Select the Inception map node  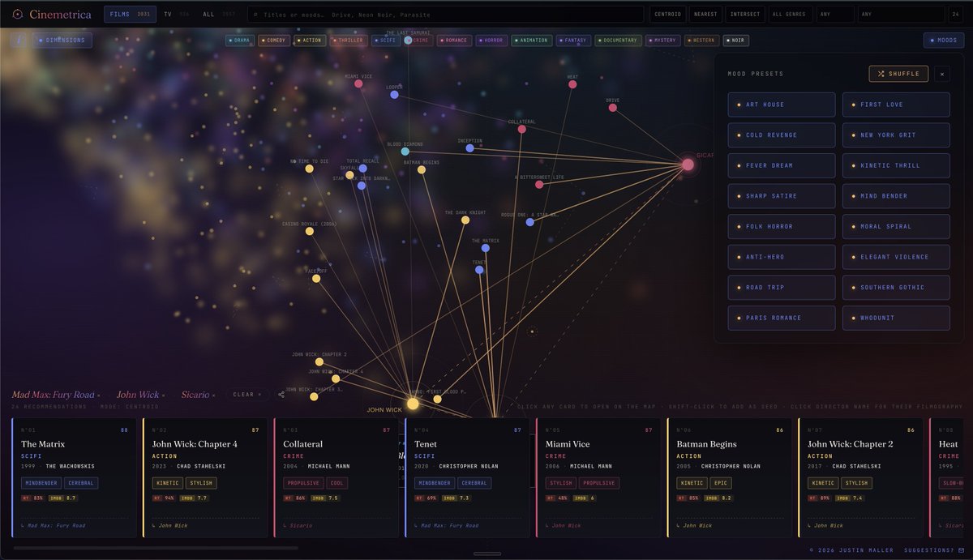coord(469,148)
